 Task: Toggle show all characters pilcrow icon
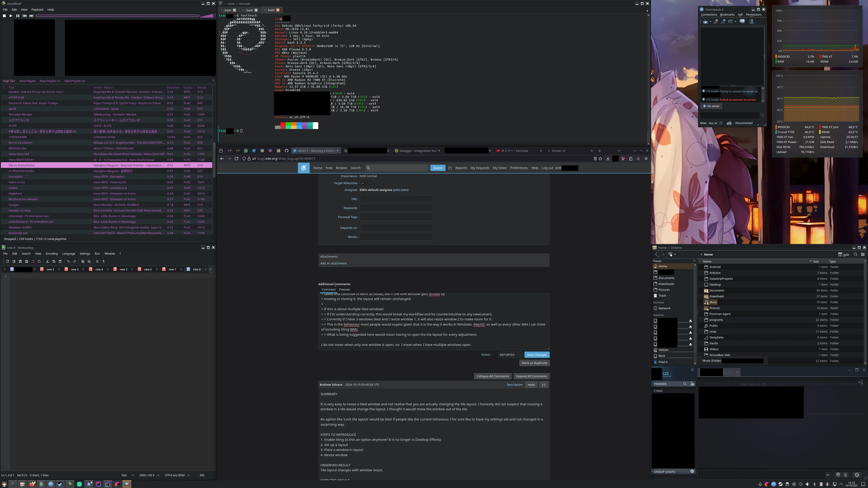(104, 261)
